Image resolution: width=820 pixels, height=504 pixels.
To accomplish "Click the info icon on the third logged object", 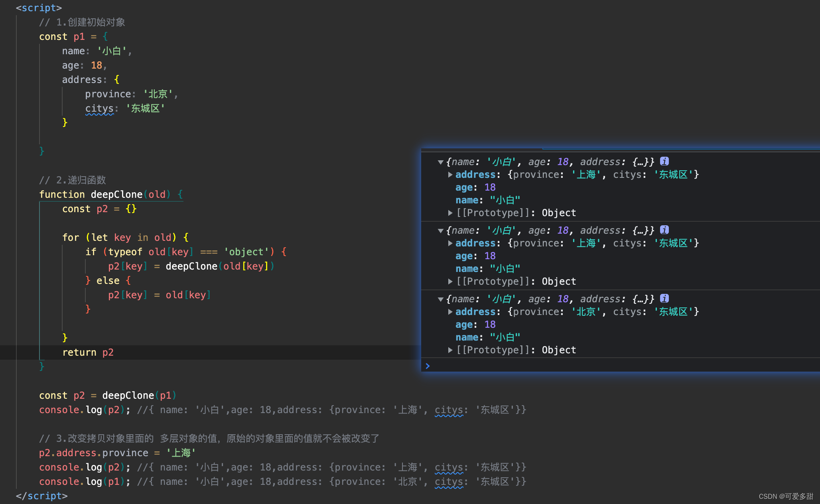I will coord(664,299).
